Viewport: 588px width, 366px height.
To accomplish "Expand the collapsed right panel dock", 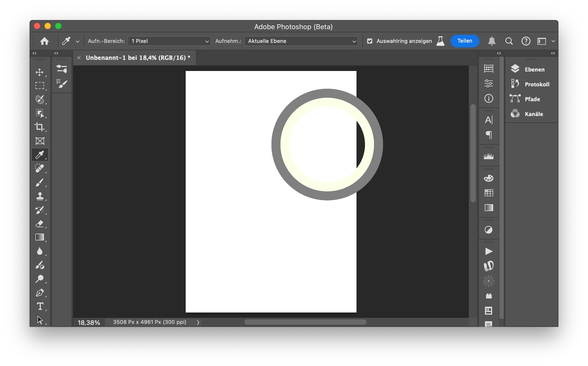I will (553, 53).
